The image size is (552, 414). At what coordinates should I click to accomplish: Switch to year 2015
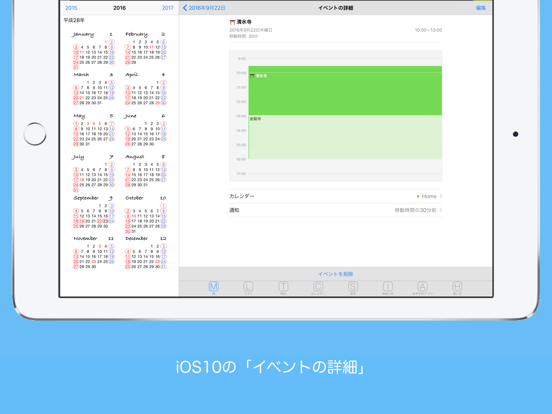coord(71,8)
